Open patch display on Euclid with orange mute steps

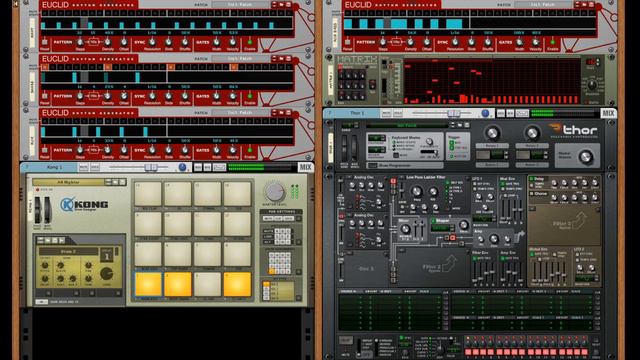[240, 58]
